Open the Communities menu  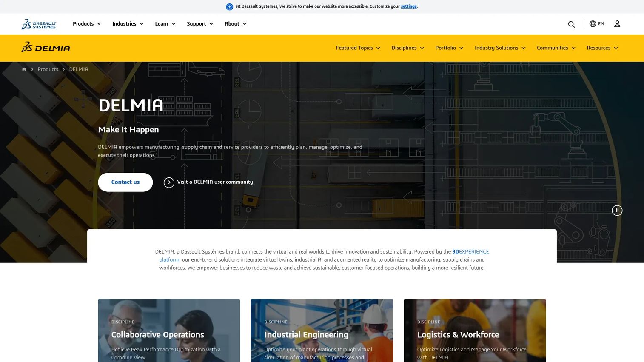click(556, 48)
